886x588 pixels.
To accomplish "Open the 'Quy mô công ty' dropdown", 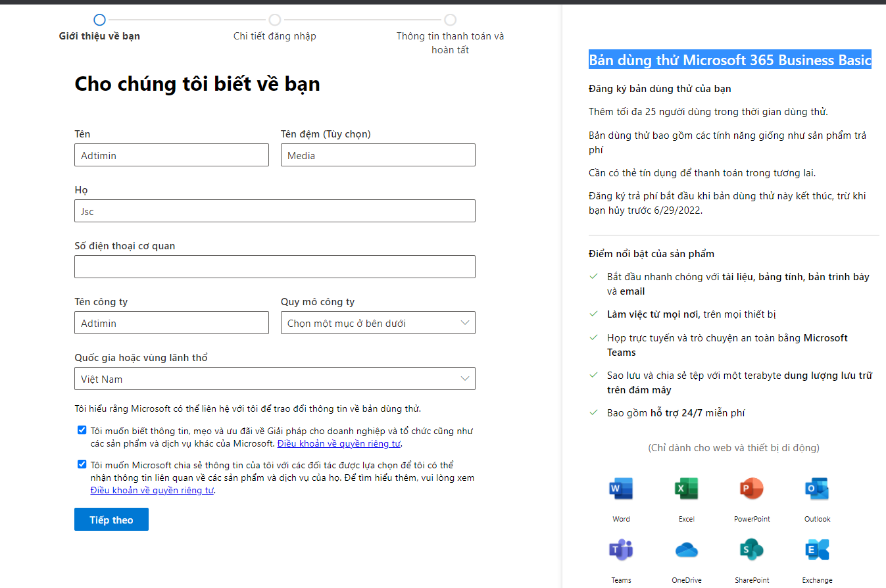I will coord(378,323).
